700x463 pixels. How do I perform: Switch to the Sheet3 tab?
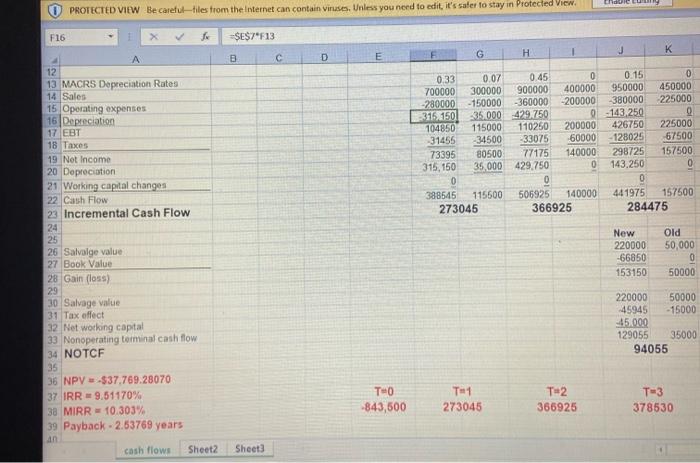point(250,449)
